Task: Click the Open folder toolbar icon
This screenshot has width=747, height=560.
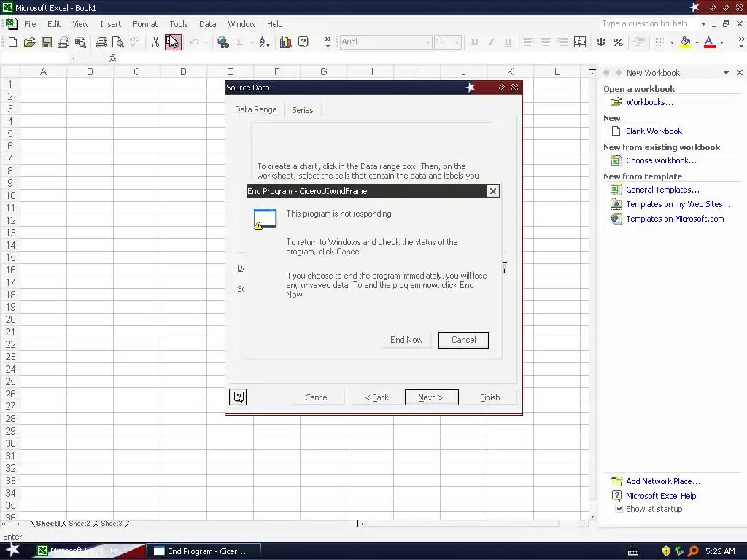Action: click(x=29, y=42)
